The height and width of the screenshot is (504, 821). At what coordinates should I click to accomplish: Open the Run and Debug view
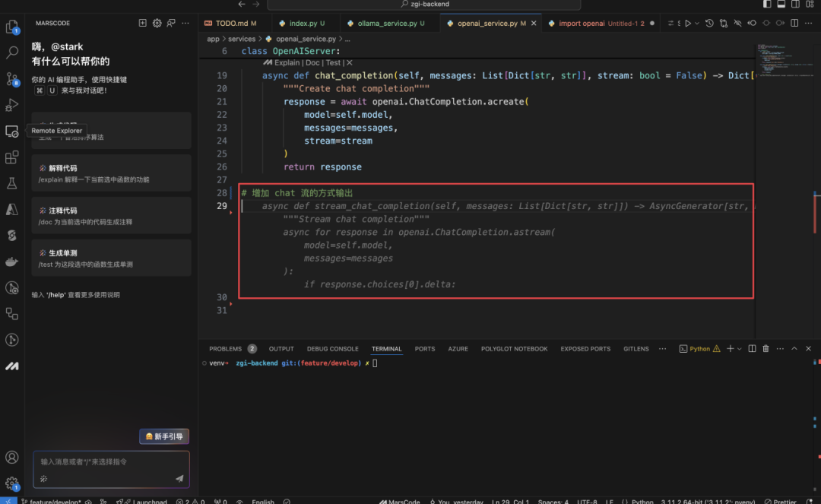[x=12, y=105]
